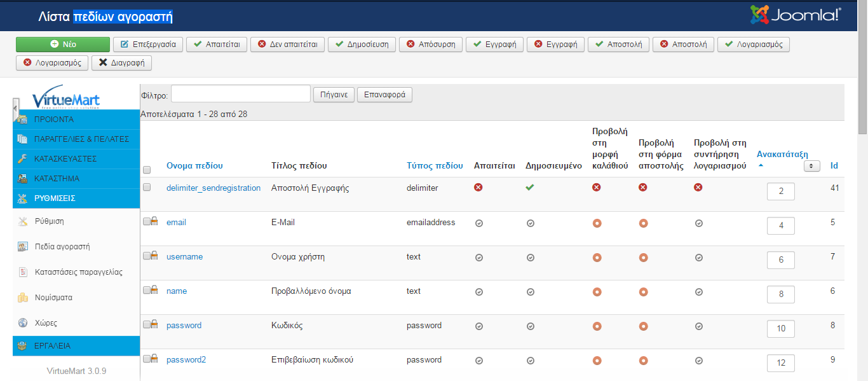Click required status icon in email row
Viewport: 868px width, 381px height.
tap(479, 223)
